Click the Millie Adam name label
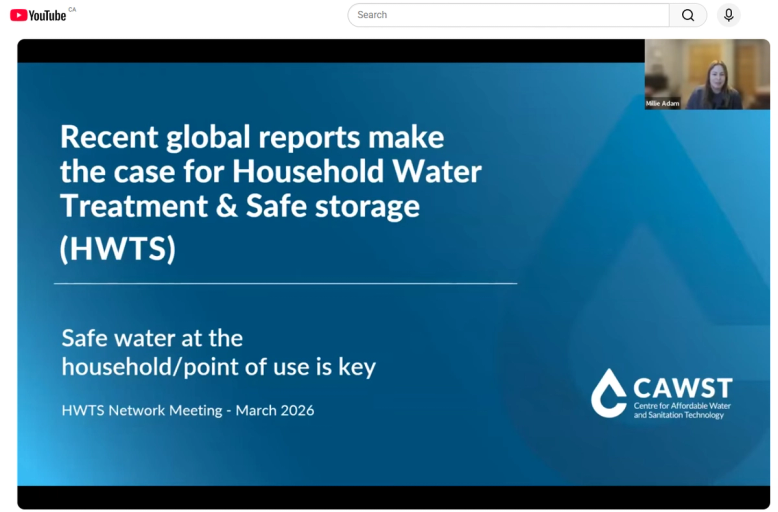The width and height of the screenshot is (778, 512). [662, 103]
